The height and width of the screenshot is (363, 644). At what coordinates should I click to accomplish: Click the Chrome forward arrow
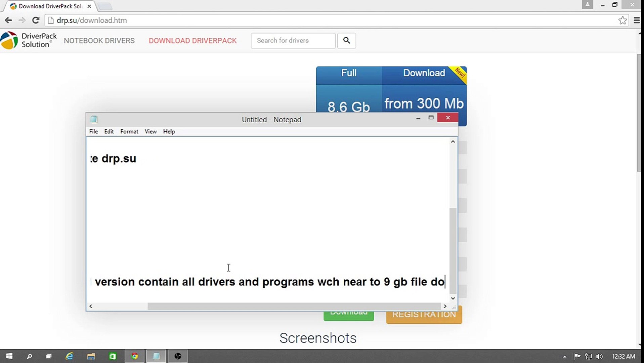22,20
